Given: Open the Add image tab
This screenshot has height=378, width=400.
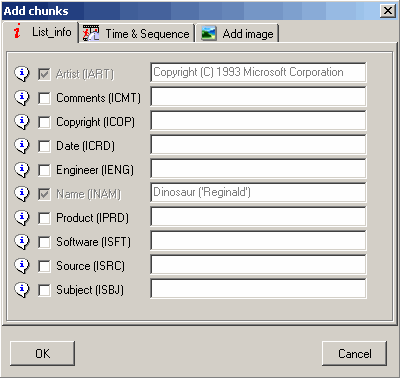Looking at the screenshot, I should pyautogui.click(x=237, y=33).
